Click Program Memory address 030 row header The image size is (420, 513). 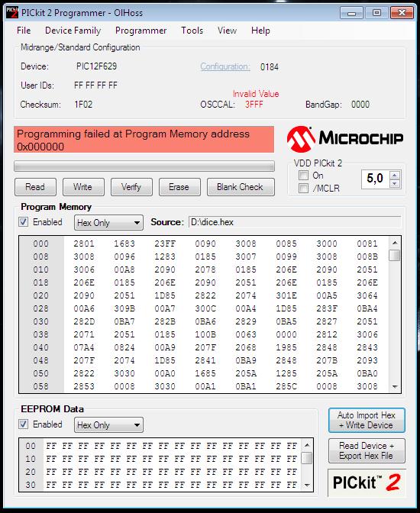point(41,321)
